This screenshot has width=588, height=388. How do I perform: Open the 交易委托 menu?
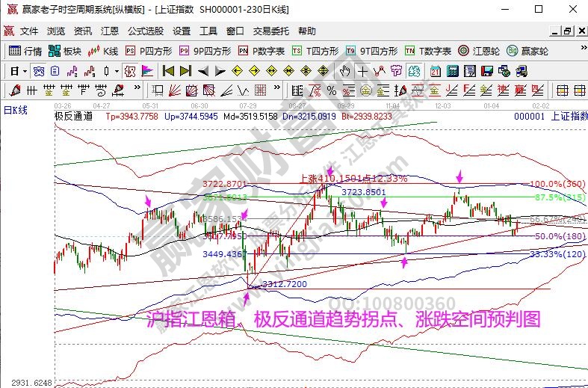click(270, 31)
